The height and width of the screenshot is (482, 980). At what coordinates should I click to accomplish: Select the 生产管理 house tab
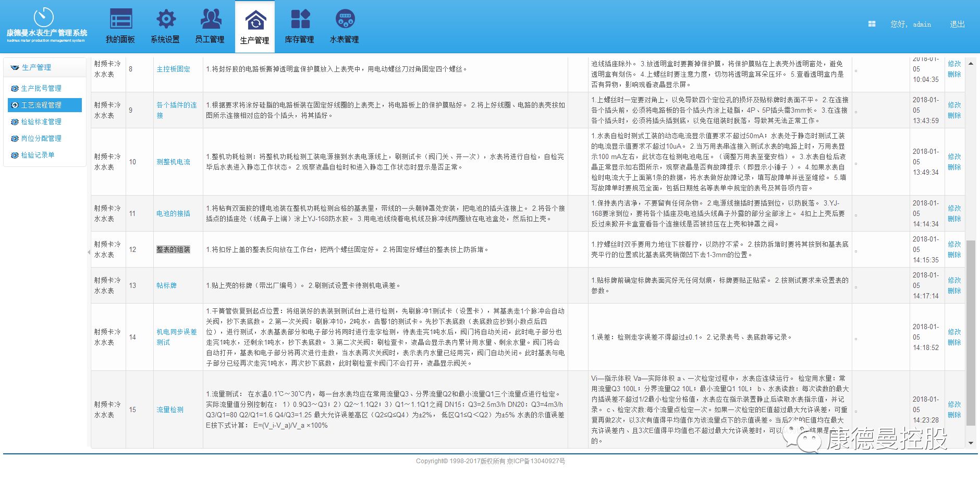(x=255, y=27)
